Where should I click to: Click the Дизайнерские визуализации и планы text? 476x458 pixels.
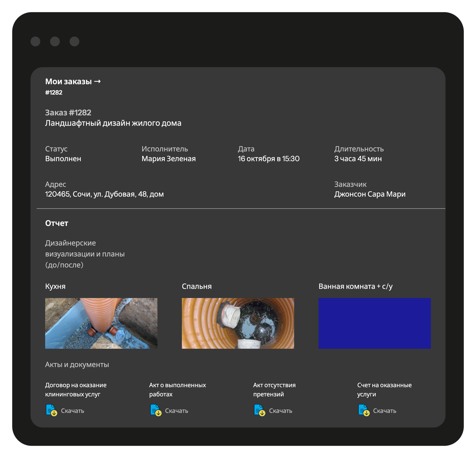coord(85,254)
